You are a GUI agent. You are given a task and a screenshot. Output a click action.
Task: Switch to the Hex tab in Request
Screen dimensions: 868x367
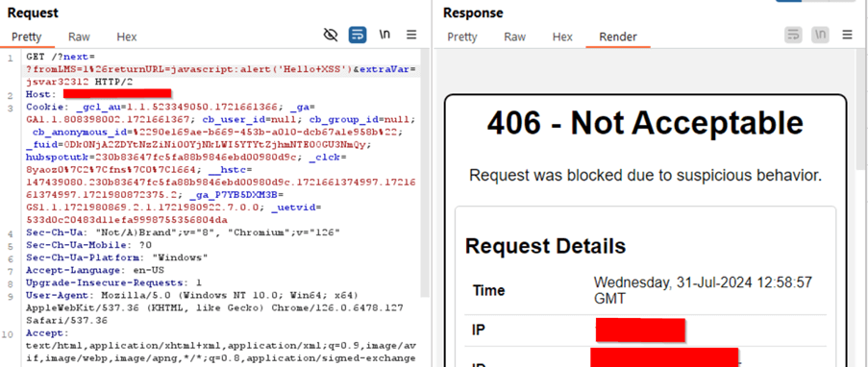[126, 37]
